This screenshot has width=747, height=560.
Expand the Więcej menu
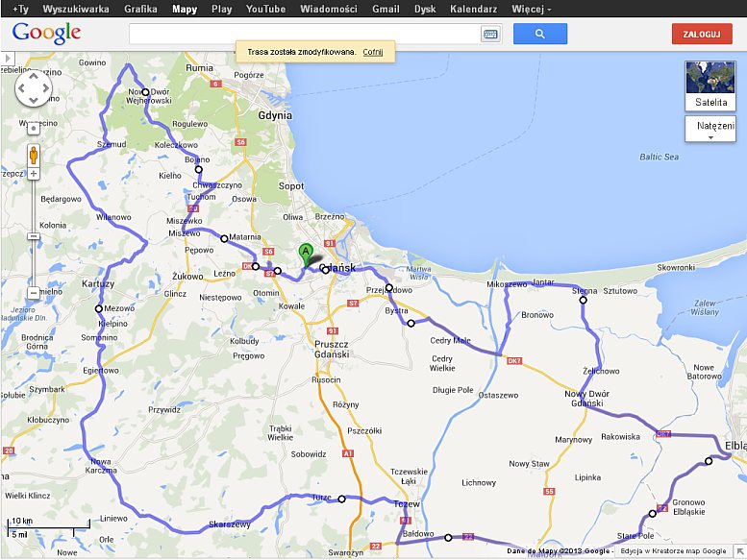pos(532,9)
